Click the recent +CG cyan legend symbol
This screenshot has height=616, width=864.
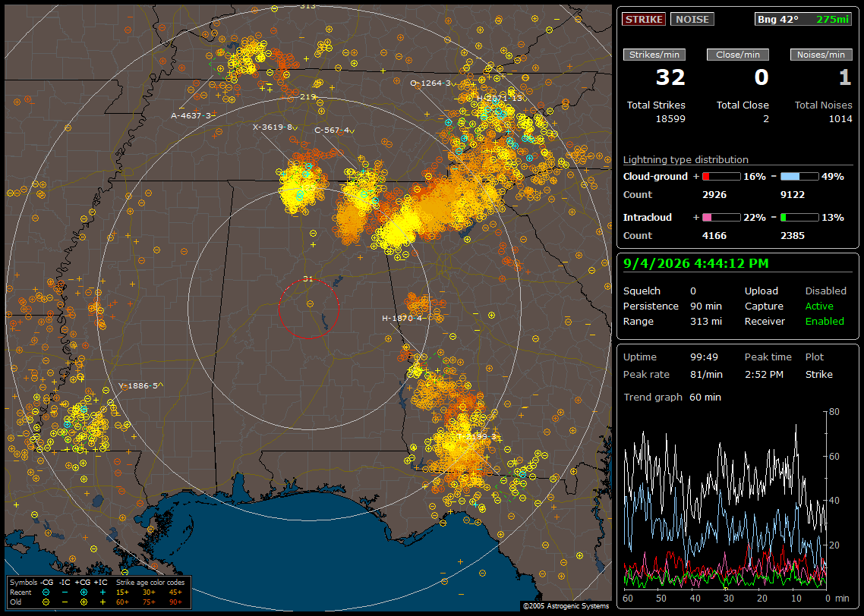[84, 592]
